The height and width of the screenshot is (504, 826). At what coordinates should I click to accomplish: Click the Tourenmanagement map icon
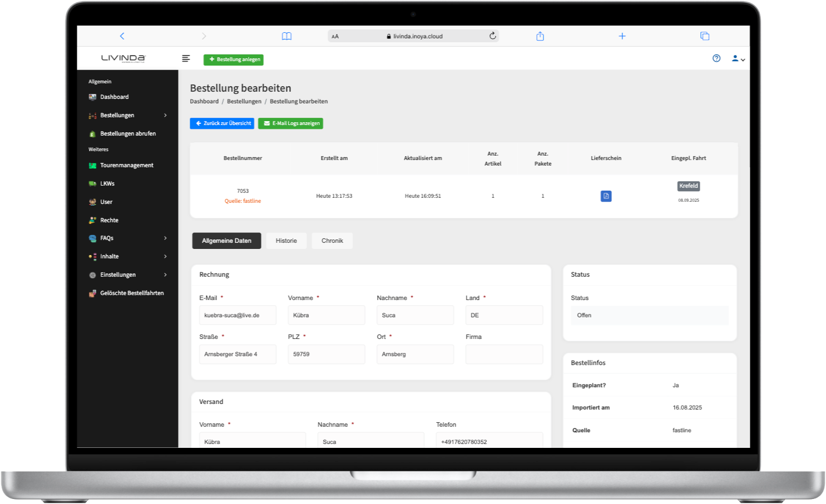coord(92,166)
